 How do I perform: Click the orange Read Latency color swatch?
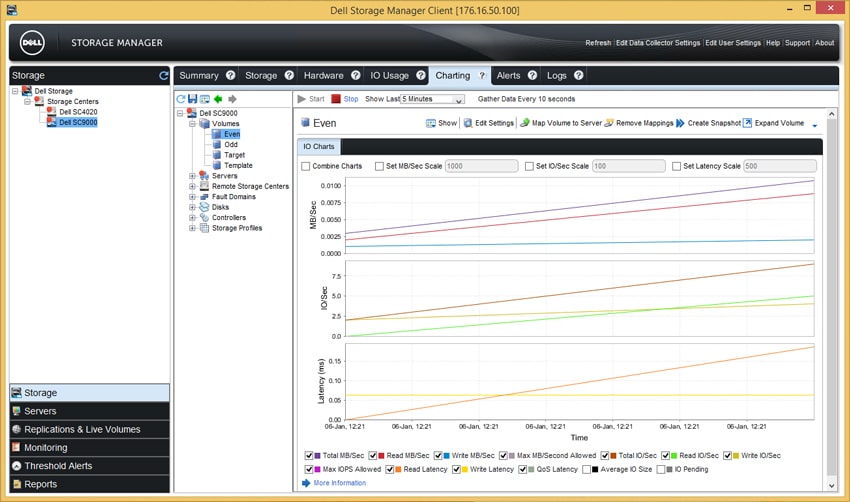[x=398, y=469]
